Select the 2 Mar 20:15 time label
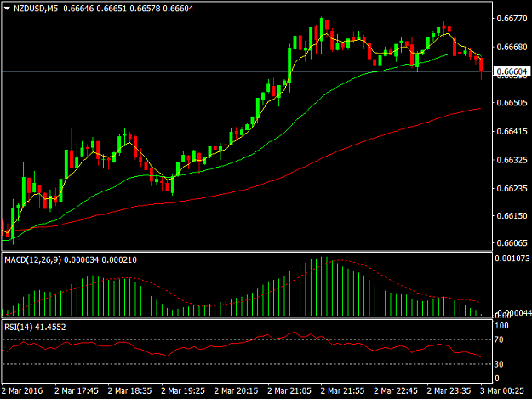 pos(236,390)
